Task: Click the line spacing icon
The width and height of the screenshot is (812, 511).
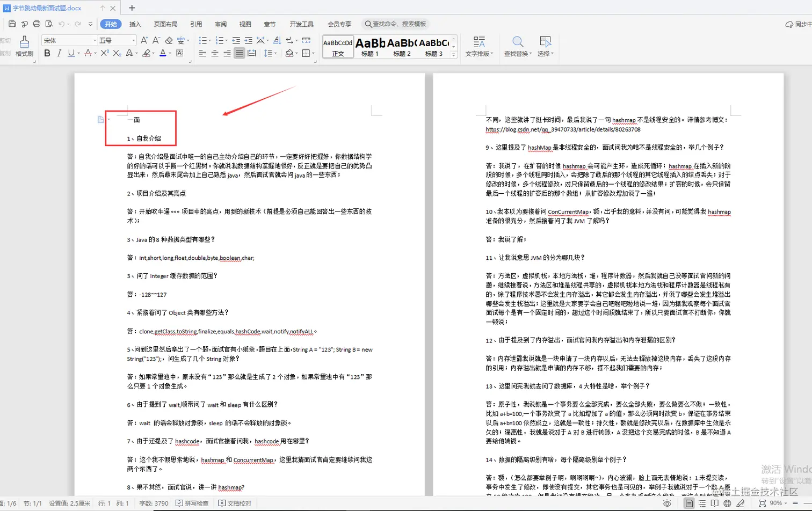Action: click(x=268, y=53)
